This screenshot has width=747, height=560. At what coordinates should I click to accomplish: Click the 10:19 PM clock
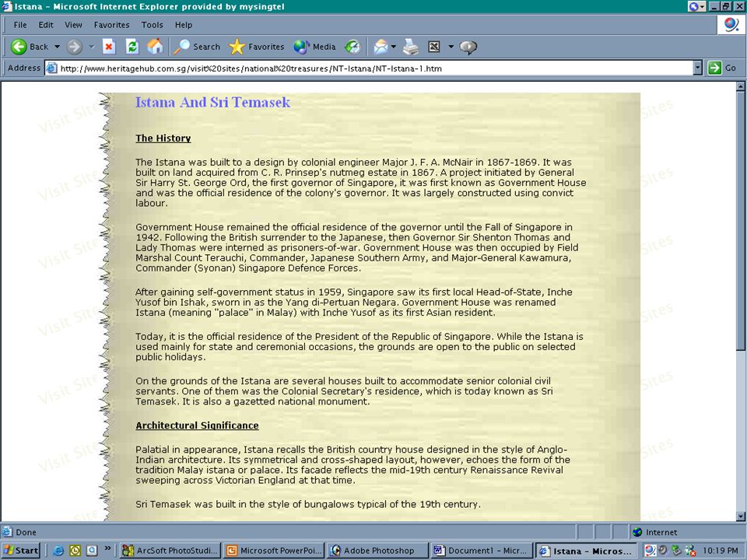tap(721, 551)
